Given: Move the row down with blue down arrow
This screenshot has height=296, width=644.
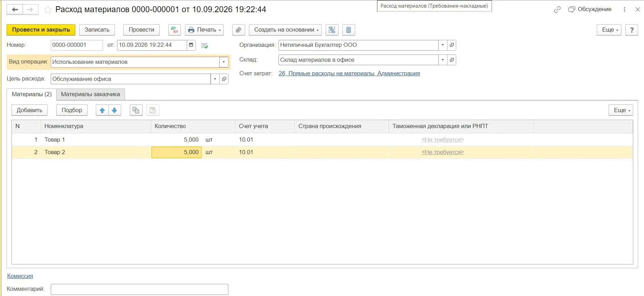Looking at the screenshot, I should pyautogui.click(x=115, y=110).
